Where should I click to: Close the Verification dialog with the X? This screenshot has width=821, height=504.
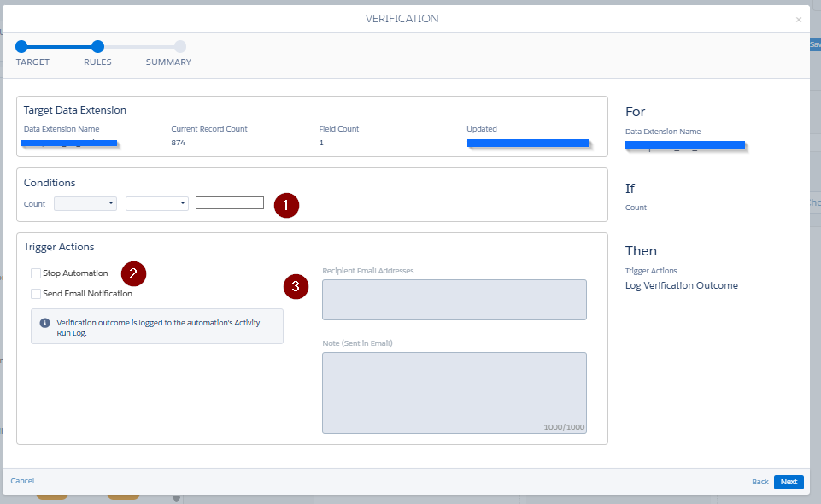pyautogui.click(x=799, y=20)
